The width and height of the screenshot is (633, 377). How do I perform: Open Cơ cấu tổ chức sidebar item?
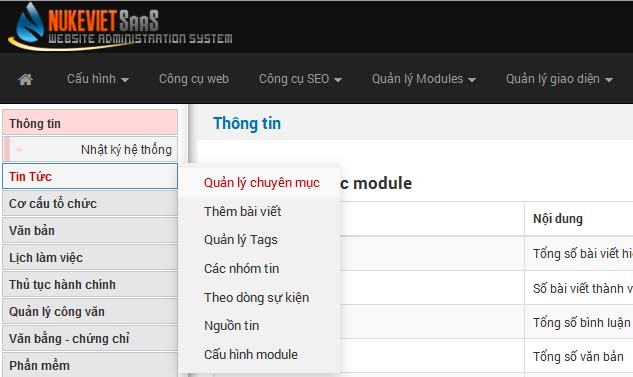coord(90,203)
